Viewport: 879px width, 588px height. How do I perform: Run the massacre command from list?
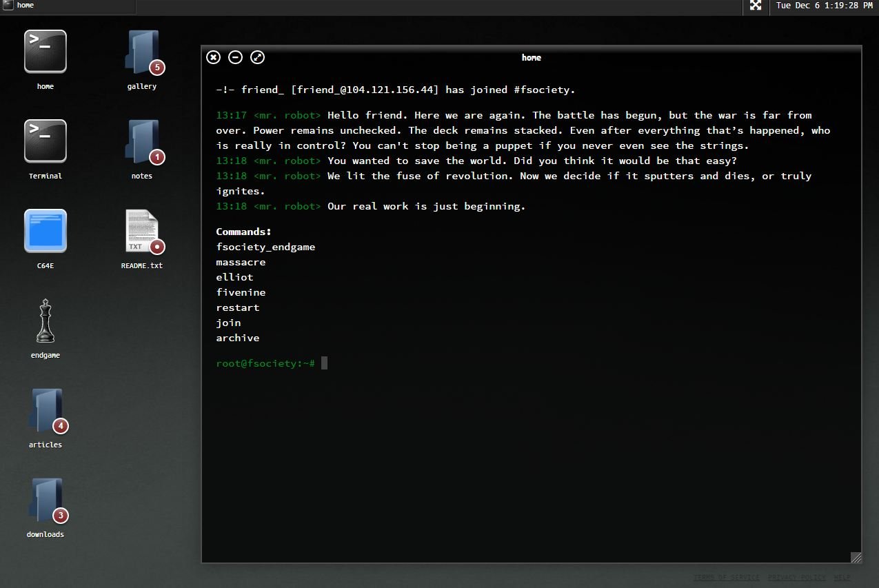[x=241, y=262]
